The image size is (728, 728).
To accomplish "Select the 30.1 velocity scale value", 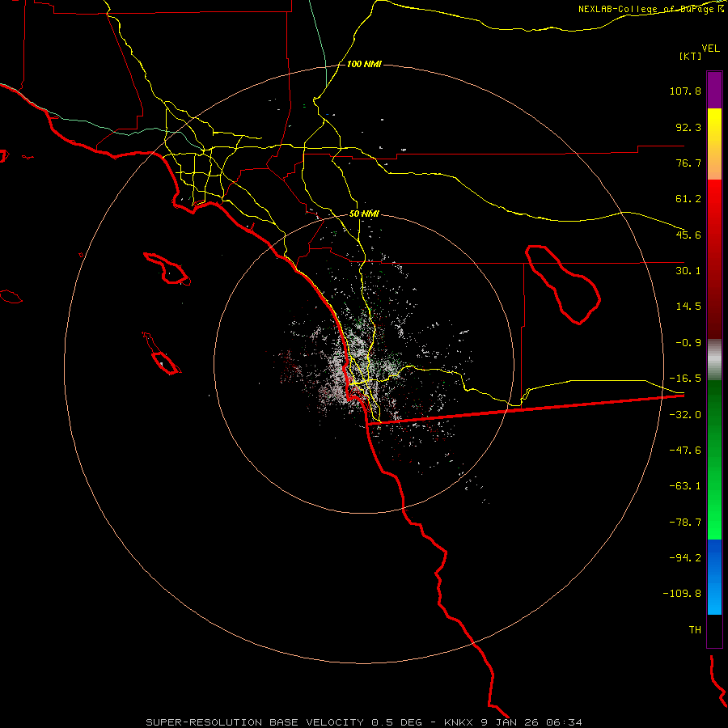I will [x=688, y=271].
